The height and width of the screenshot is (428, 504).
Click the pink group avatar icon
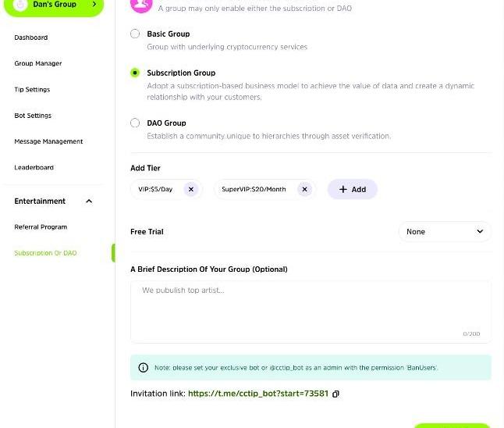pyautogui.click(x=140, y=5)
